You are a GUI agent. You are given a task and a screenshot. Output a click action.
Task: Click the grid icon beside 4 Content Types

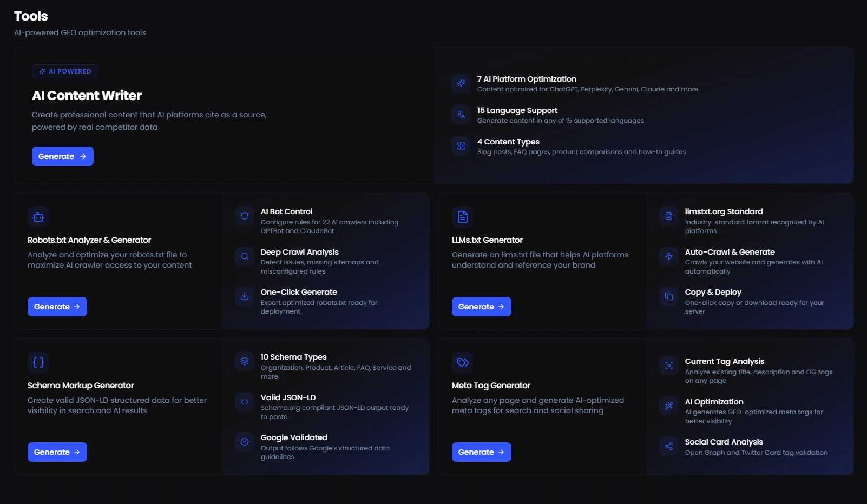pyautogui.click(x=461, y=146)
